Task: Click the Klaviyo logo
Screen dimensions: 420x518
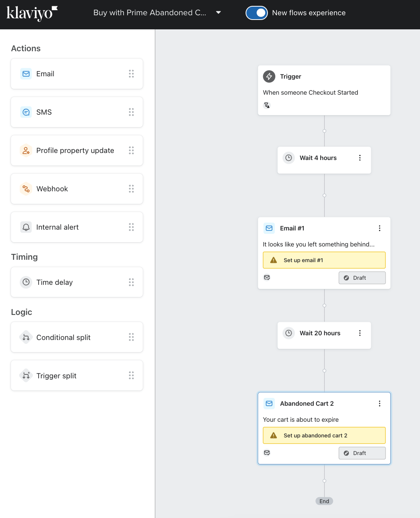Action: (x=32, y=13)
